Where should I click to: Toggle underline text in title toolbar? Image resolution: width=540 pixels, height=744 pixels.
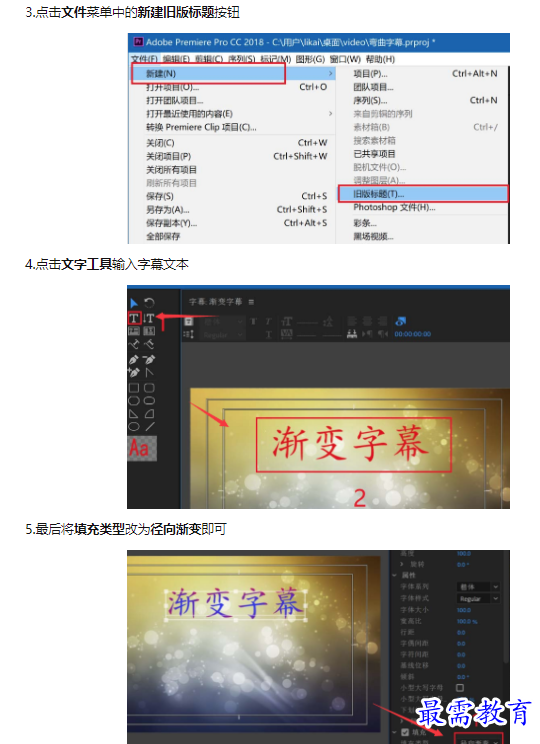coord(269,335)
